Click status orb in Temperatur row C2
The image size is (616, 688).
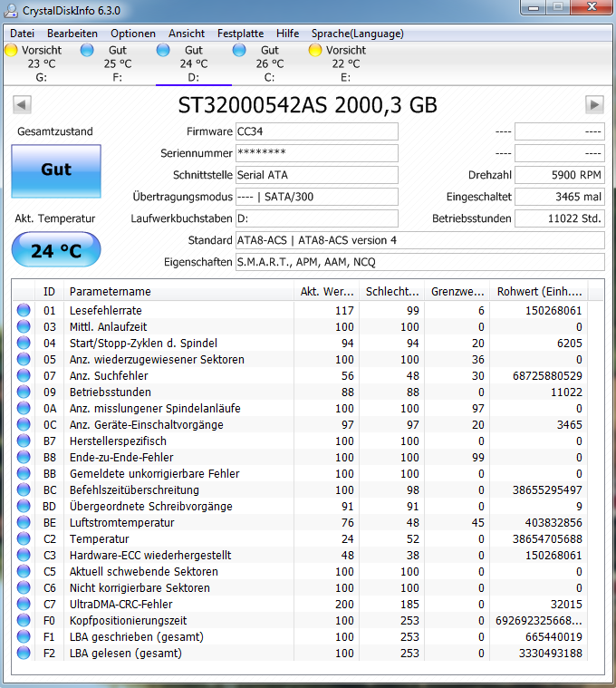pos(24,538)
